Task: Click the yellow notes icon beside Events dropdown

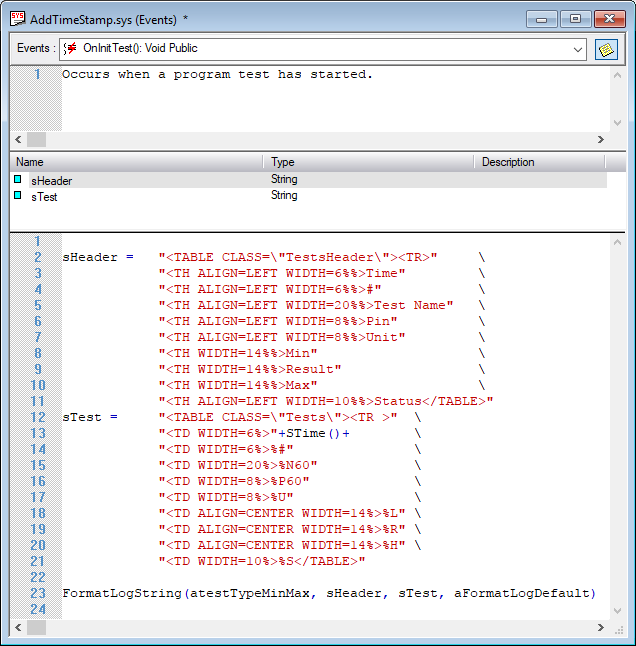Action: [606, 49]
